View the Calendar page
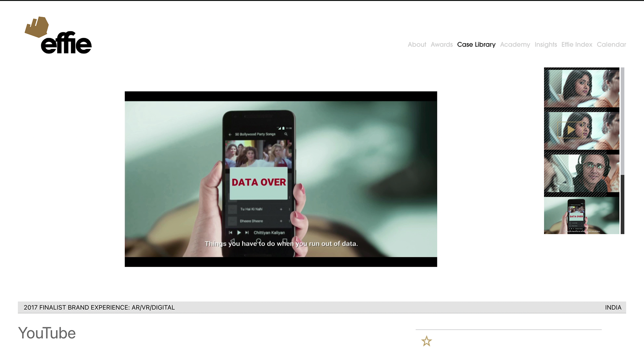Image resolution: width=644 pixels, height=348 pixels. (611, 45)
